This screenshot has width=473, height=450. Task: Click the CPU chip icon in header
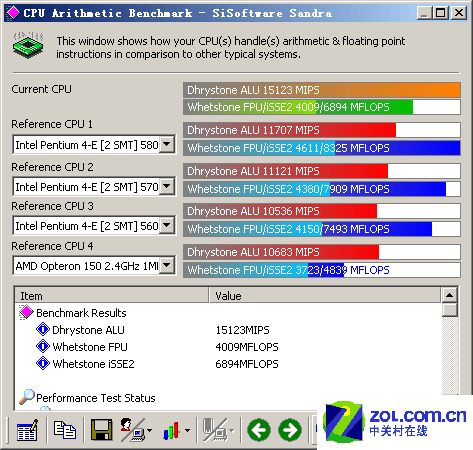[28, 45]
